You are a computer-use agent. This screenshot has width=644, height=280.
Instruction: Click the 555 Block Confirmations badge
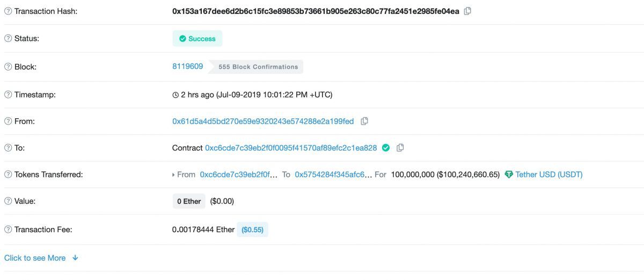(255, 67)
